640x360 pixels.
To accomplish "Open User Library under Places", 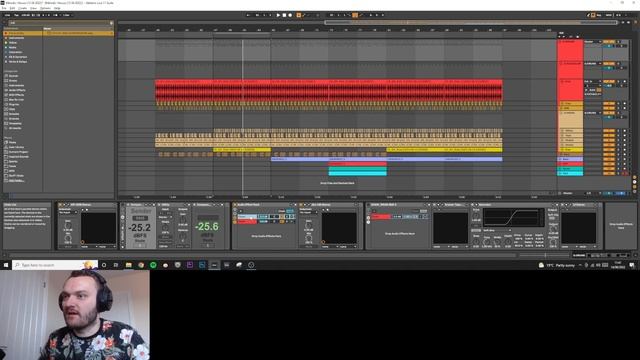I will click(x=16, y=147).
